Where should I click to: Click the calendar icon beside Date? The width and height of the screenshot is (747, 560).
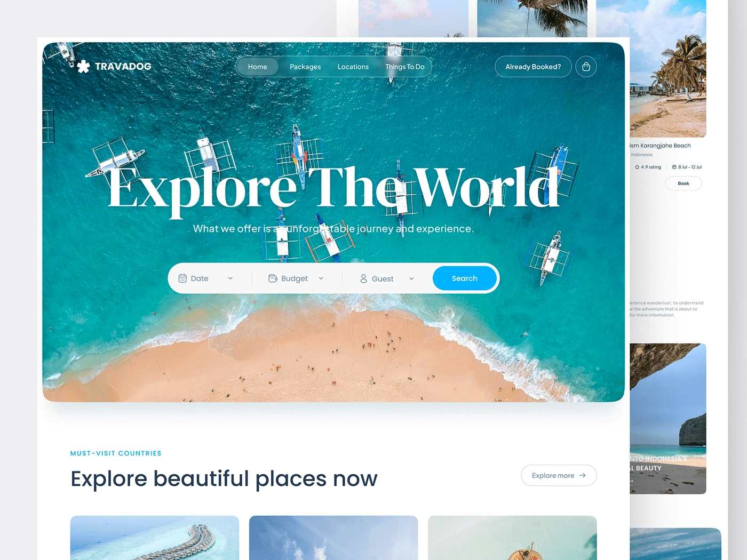point(182,278)
